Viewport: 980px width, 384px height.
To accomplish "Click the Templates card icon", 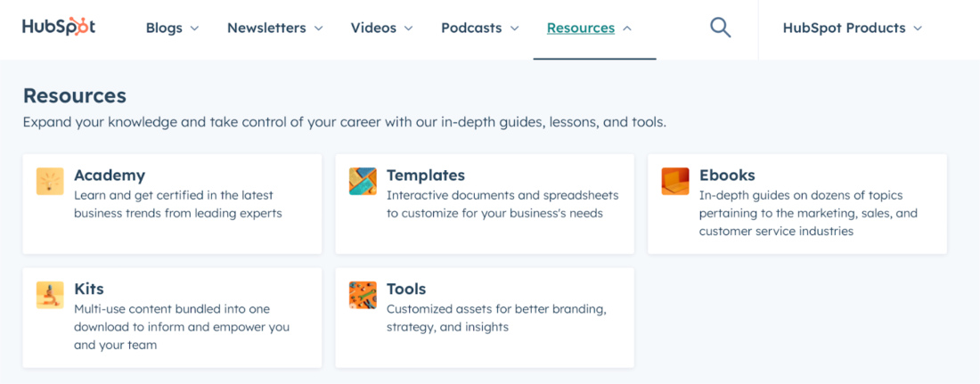I will point(363,182).
